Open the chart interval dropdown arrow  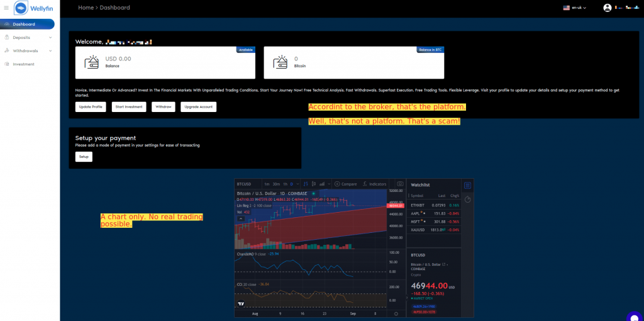click(x=297, y=184)
